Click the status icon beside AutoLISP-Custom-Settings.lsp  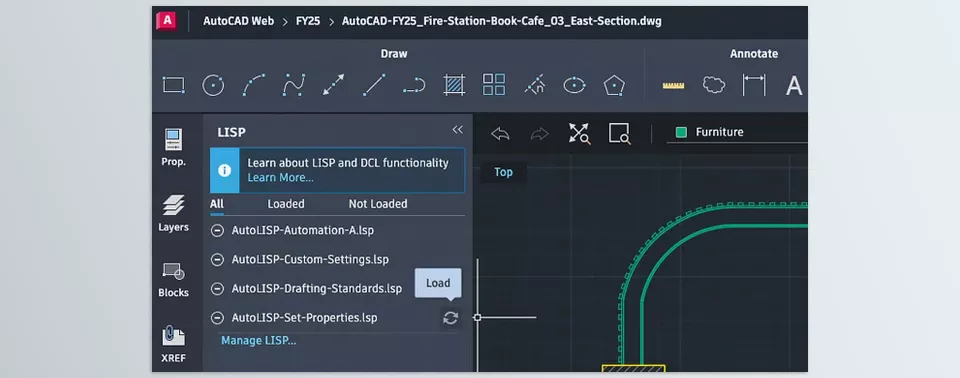217,260
